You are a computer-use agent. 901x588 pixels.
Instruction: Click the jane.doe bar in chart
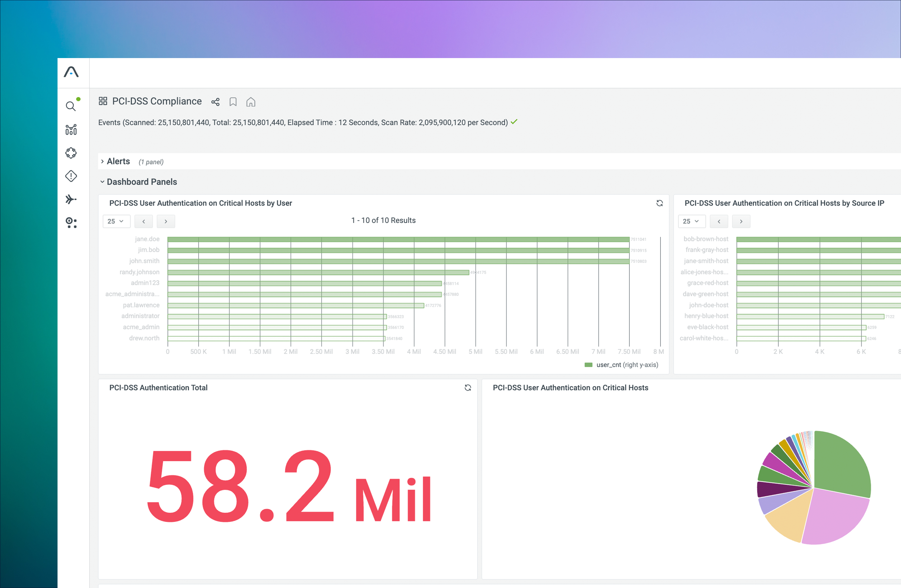coord(397,239)
